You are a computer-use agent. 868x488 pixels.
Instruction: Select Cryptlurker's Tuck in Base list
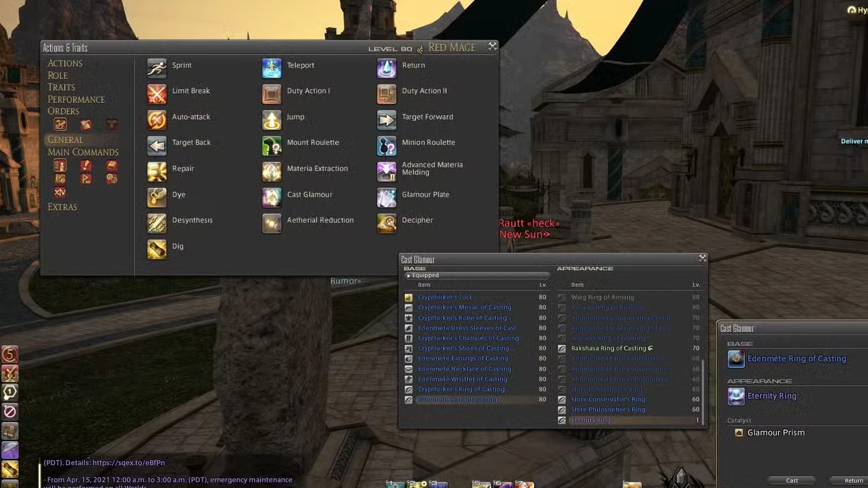point(476,297)
